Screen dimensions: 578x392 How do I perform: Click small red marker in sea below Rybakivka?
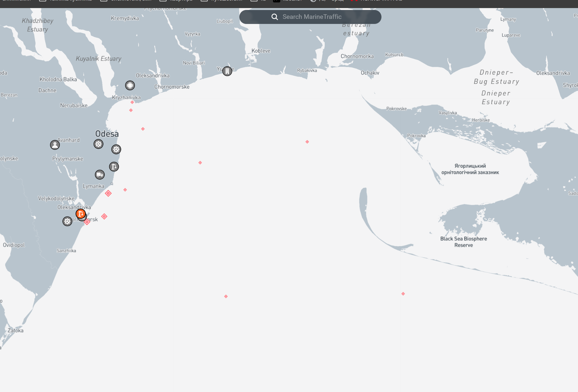pyautogui.click(x=307, y=142)
